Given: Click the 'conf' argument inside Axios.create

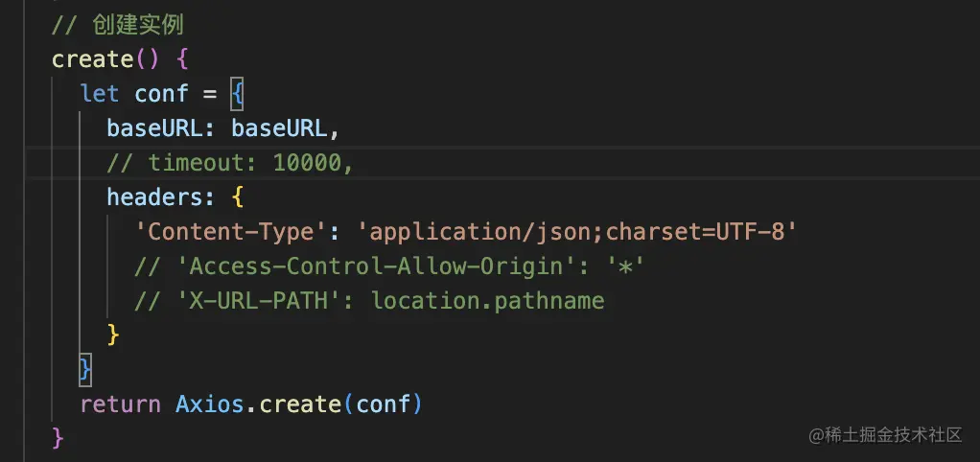Looking at the screenshot, I should pos(383,404).
